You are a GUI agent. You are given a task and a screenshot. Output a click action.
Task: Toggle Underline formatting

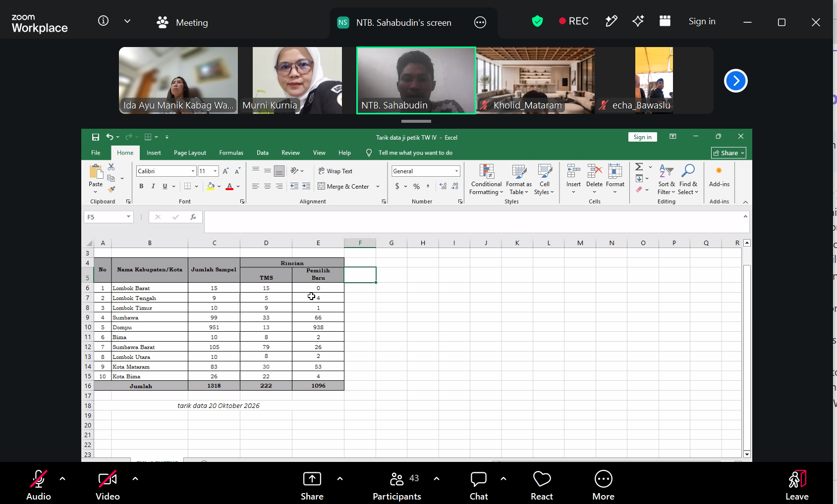[x=165, y=186]
